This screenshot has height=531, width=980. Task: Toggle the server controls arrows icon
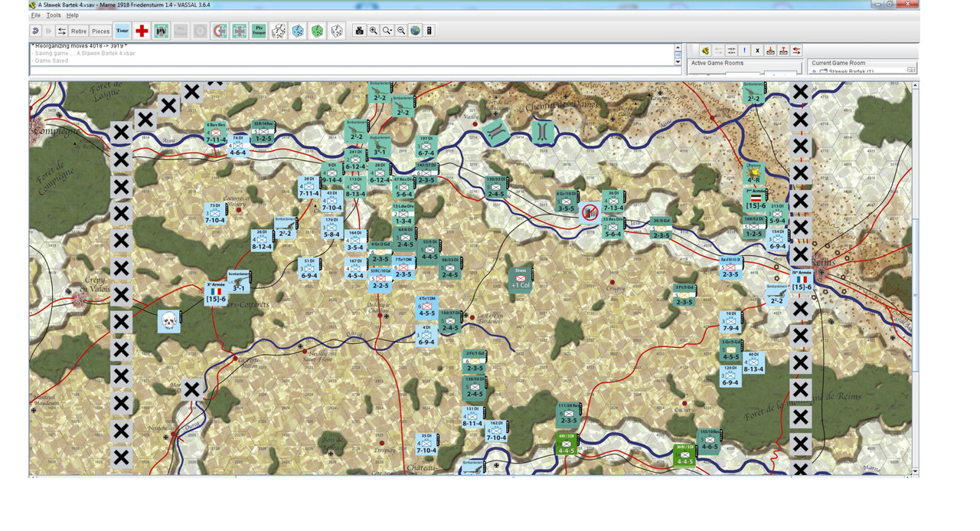[62, 31]
